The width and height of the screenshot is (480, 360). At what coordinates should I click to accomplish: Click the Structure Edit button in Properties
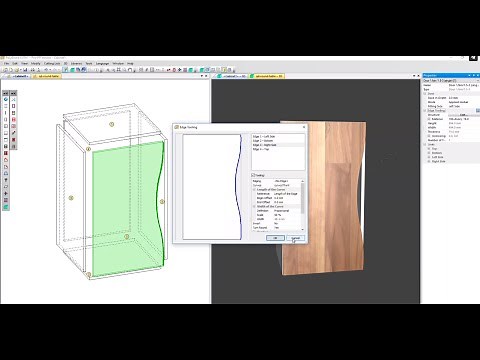tap(463, 115)
